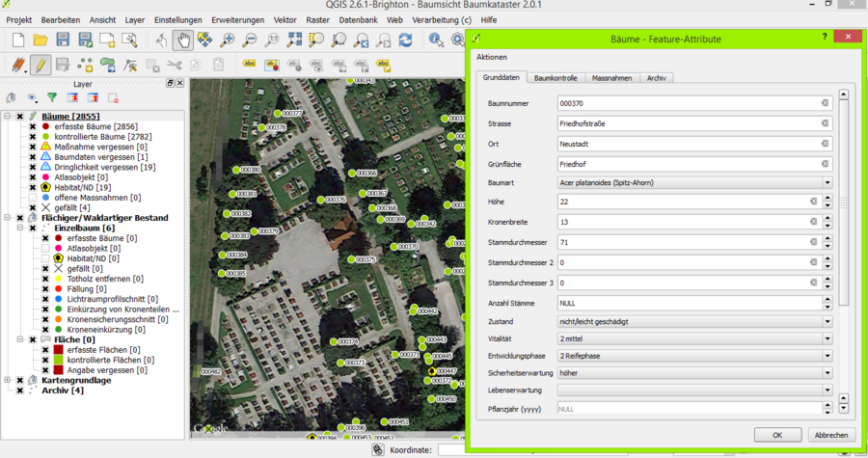Click the OK button
868x458 pixels.
point(777,435)
